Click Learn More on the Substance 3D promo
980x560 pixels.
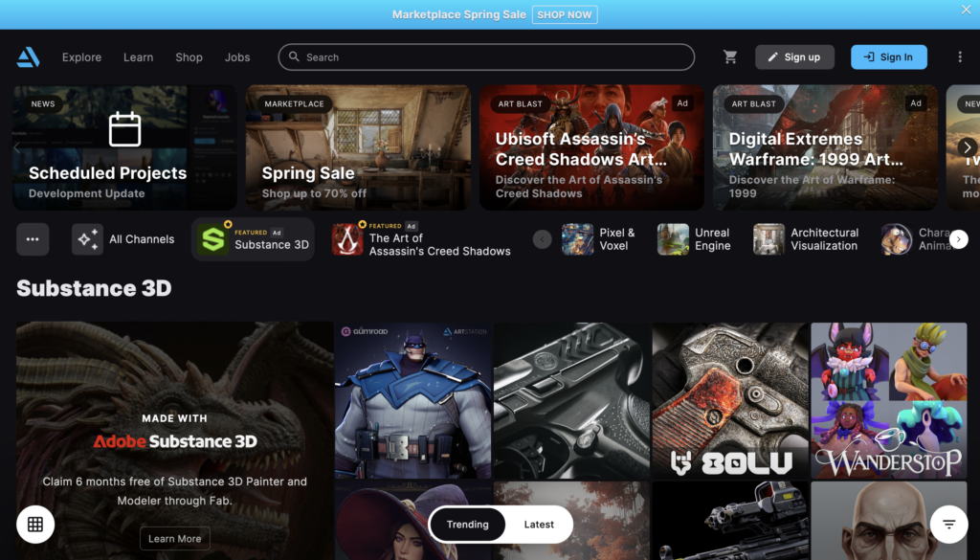click(175, 539)
